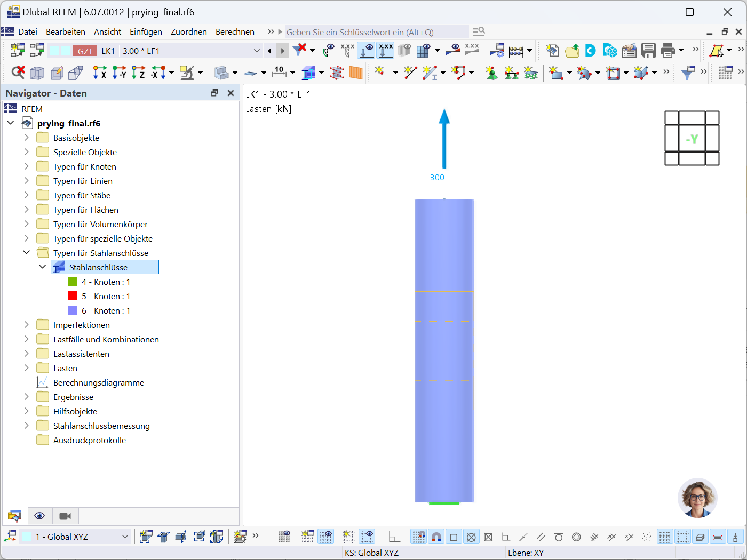Open Dlubal cloud C icon
Image resolution: width=747 pixels, height=560 pixels.
pos(590,51)
